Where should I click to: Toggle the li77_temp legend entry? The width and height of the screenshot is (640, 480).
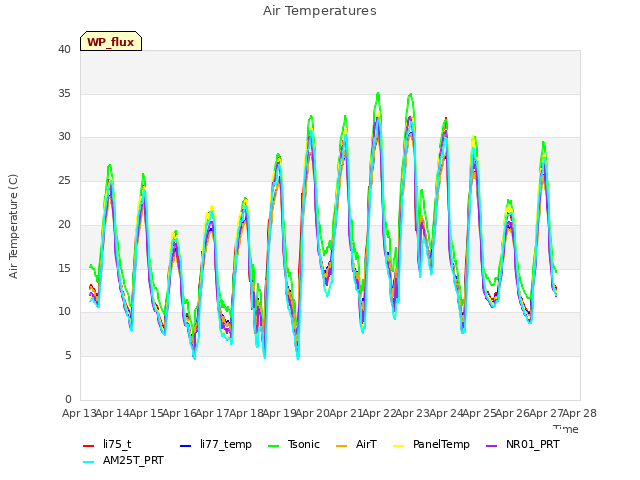point(216,444)
